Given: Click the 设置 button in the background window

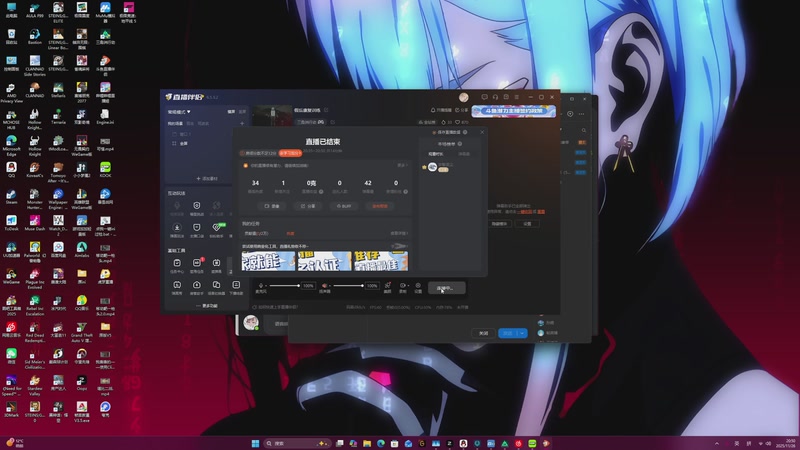Looking at the screenshot, I should pyautogui.click(x=527, y=223).
